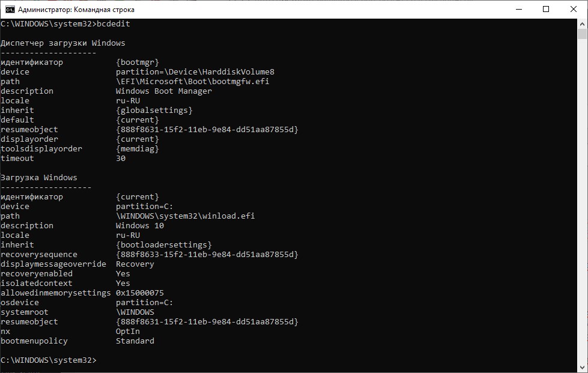Maximize the command prompt window
This screenshot has width=588, height=373.
546,10
